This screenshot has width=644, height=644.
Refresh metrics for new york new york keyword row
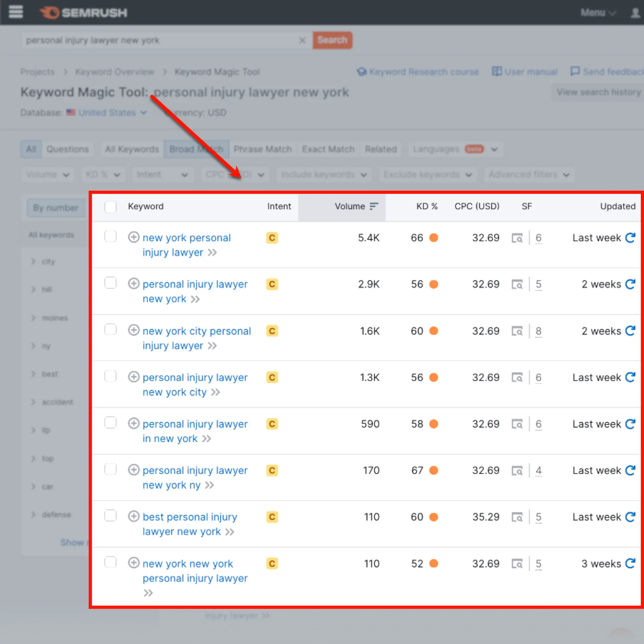631,564
